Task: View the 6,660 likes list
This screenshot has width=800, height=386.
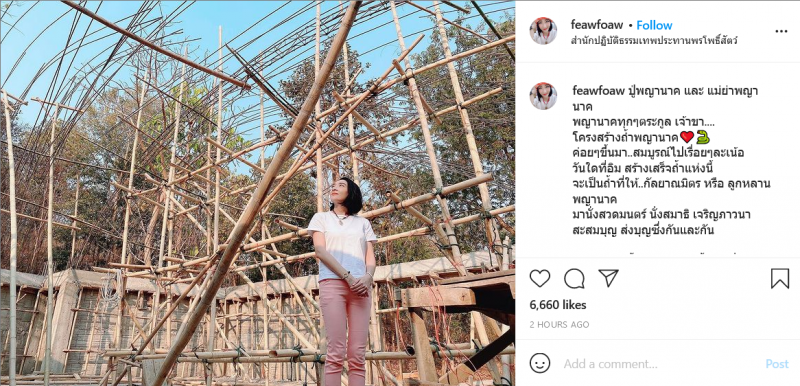Action: coord(558,305)
